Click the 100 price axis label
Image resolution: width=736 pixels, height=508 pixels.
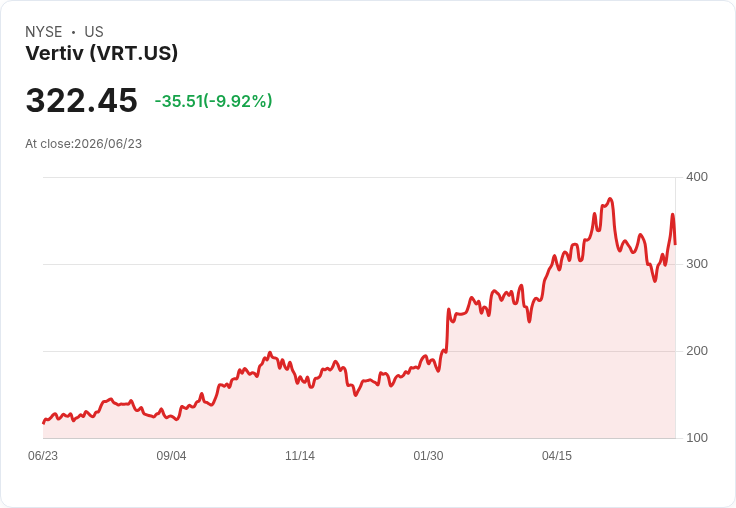(697, 438)
